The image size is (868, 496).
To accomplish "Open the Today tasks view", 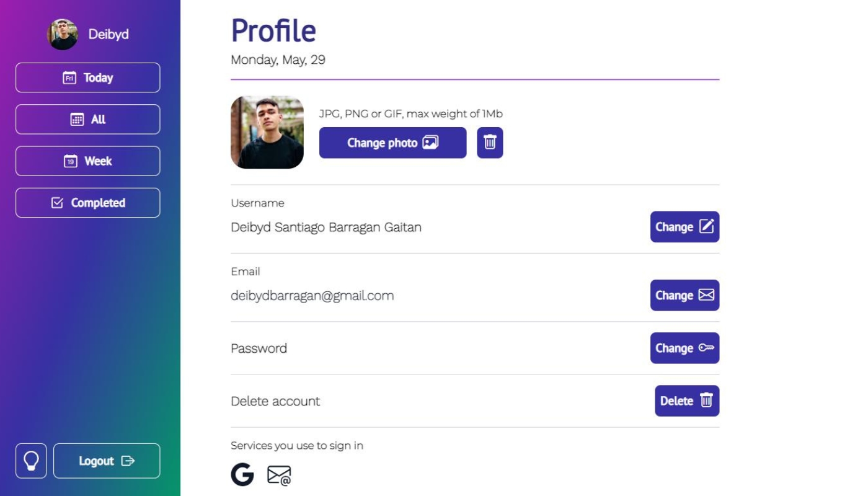I will click(87, 77).
